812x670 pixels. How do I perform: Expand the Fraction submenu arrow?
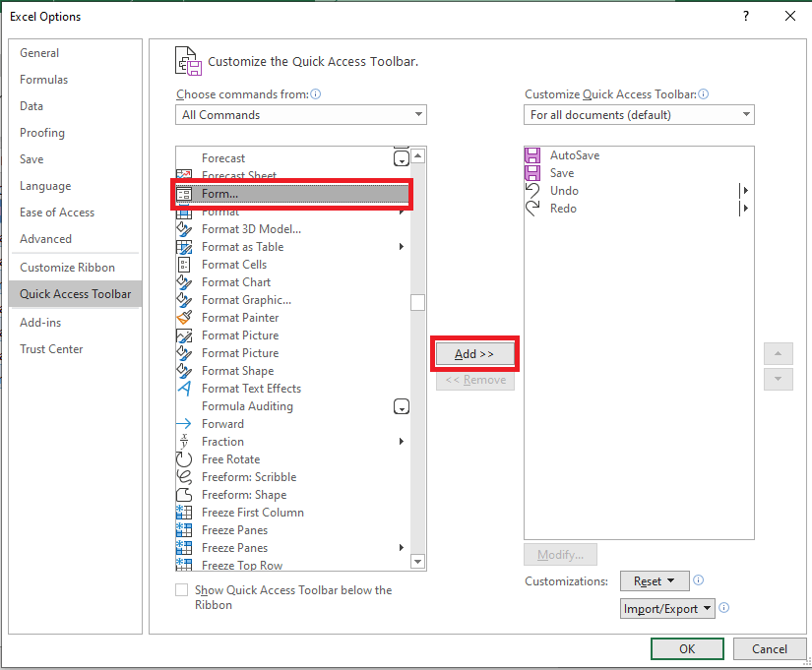tap(402, 441)
